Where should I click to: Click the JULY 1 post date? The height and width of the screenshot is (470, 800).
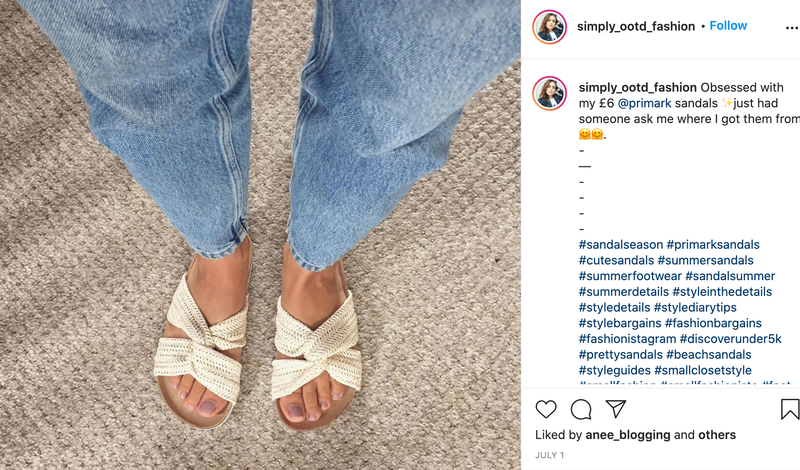(549, 455)
